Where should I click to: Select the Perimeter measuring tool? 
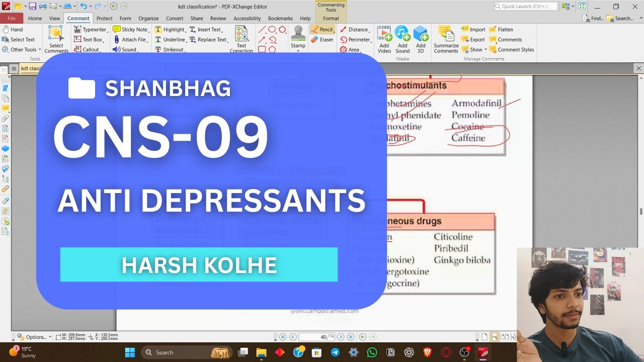point(356,40)
